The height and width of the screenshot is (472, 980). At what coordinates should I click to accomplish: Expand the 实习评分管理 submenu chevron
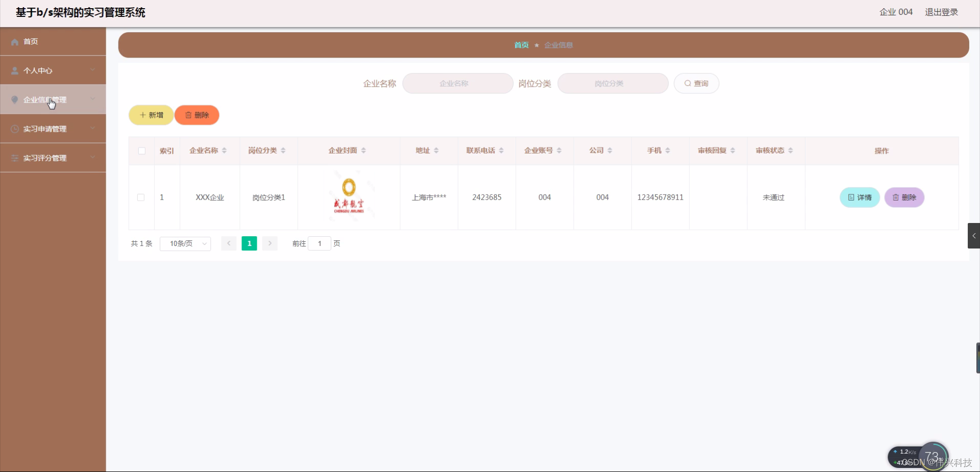tap(93, 158)
